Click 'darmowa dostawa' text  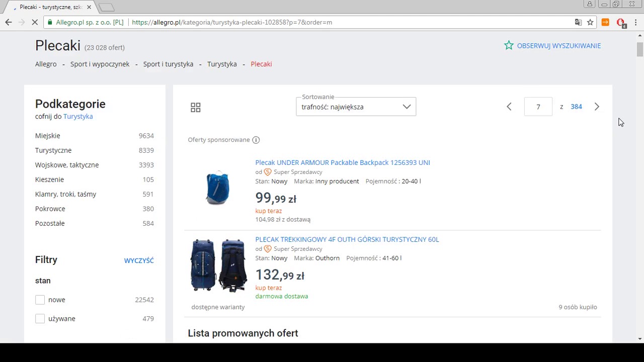point(282,296)
